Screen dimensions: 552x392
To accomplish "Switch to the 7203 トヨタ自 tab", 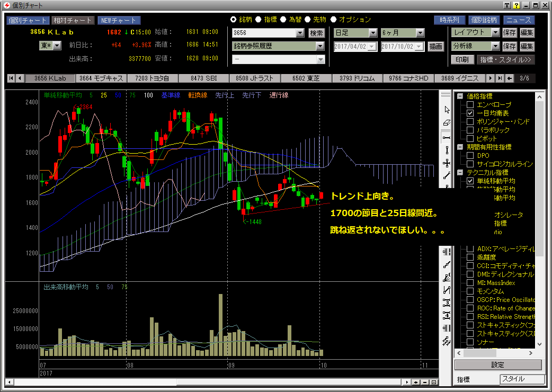I will (152, 78).
